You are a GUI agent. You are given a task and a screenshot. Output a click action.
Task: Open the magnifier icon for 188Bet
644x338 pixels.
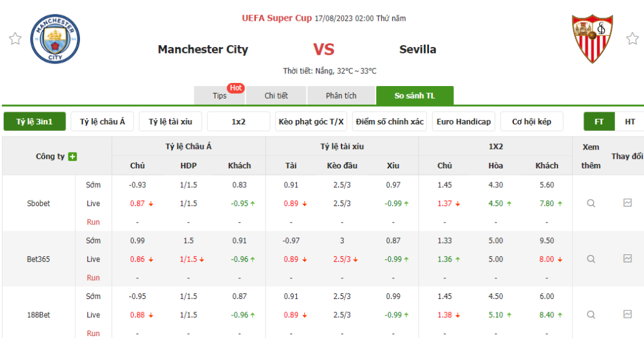pyautogui.click(x=591, y=314)
